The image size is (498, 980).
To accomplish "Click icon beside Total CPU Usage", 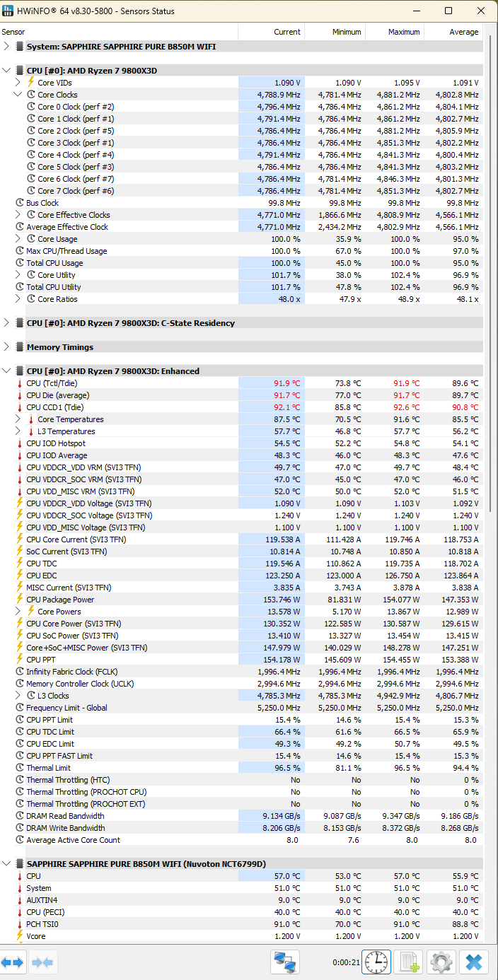I will pyautogui.click(x=20, y=263).
